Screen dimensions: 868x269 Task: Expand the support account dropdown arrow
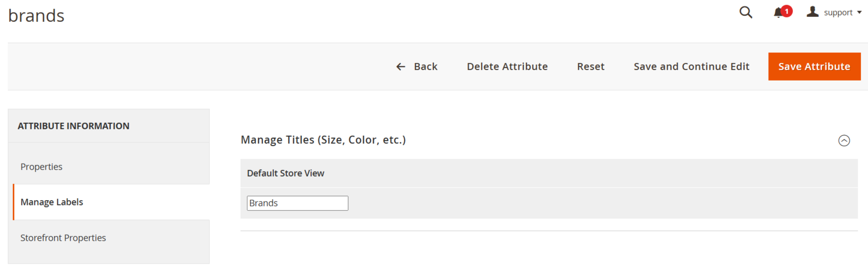(x=859, y=13)
